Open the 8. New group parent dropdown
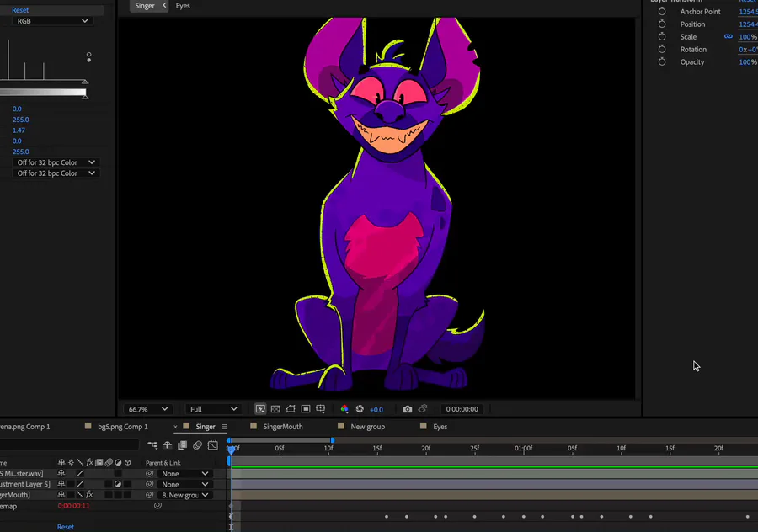This screenshot has width=758, height=532. click(185, 495)
